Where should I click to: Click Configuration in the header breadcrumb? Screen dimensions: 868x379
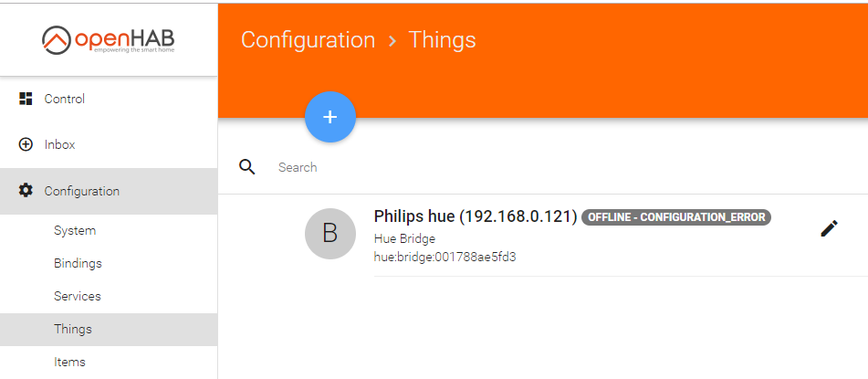[308, 40]
